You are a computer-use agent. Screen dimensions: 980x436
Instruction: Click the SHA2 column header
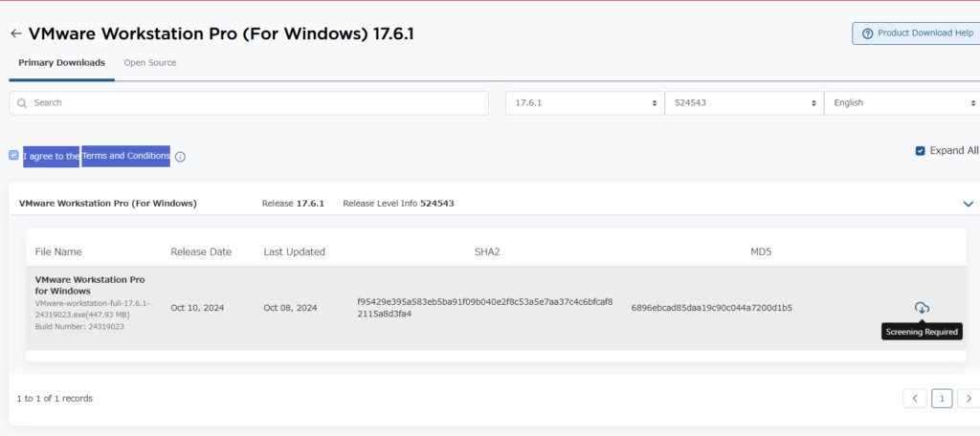(x=487, y=251)
